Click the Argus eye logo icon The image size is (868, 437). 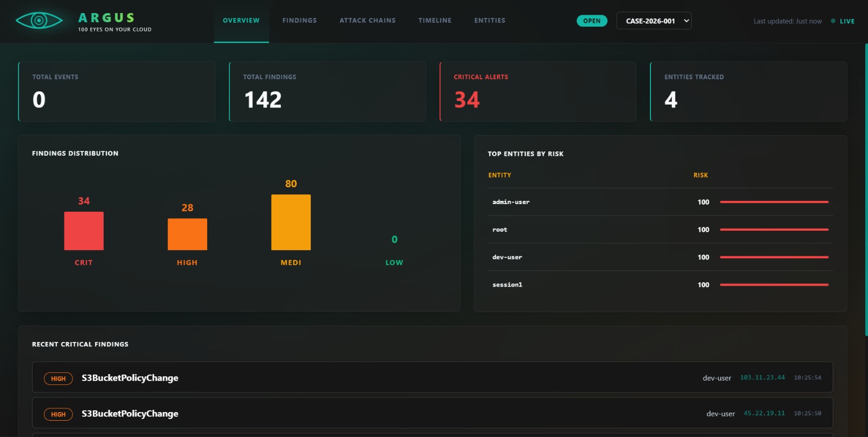[39, 21]
